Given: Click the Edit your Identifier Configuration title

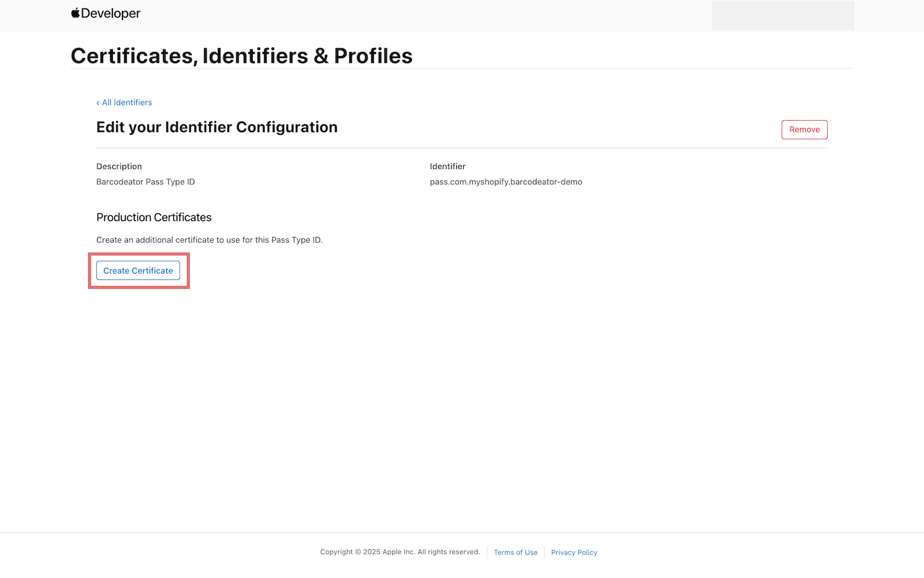Looking at the screenshot, I should pyautogui.click(x=216, y=127).
